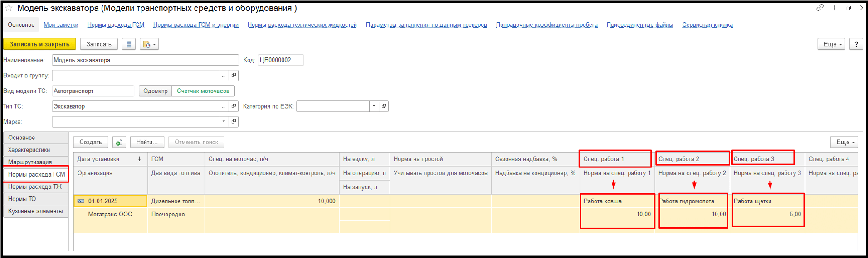The image size is (868, 258).
Task: Click the copy link icon in title bar
Action: coord(820,8)
